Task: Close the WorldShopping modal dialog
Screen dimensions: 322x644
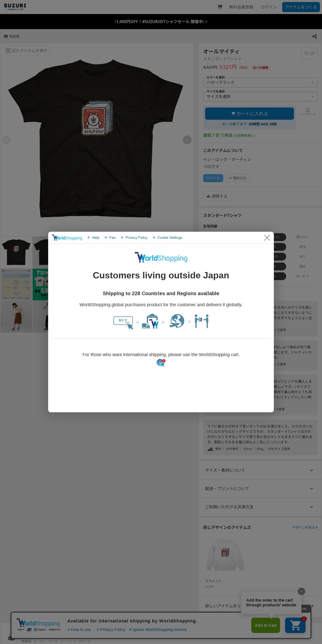Action: (267, 238)
